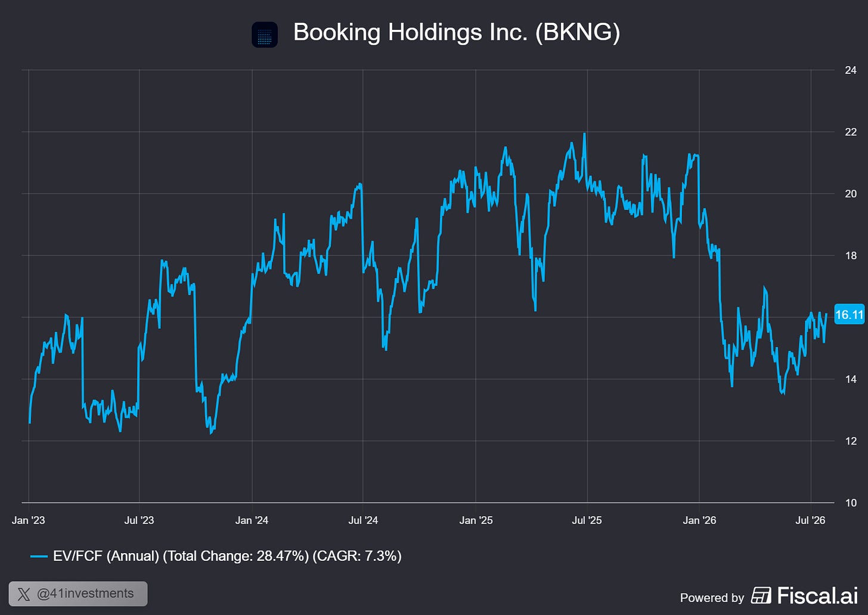This screenshot has height=615, width=868.
Task: Click the Jan '23 x-axis label
Action: tap(29, 520)
